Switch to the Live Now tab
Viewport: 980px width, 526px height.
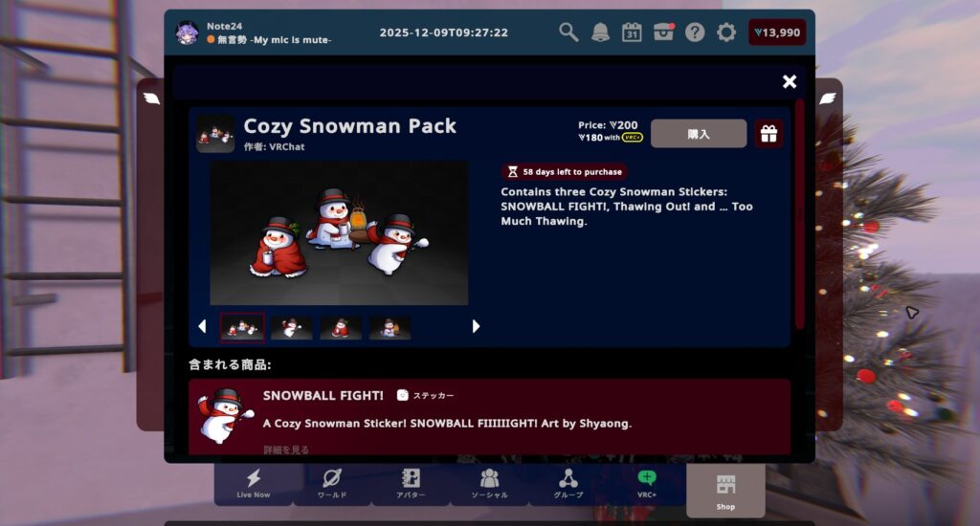coord(253,483)
